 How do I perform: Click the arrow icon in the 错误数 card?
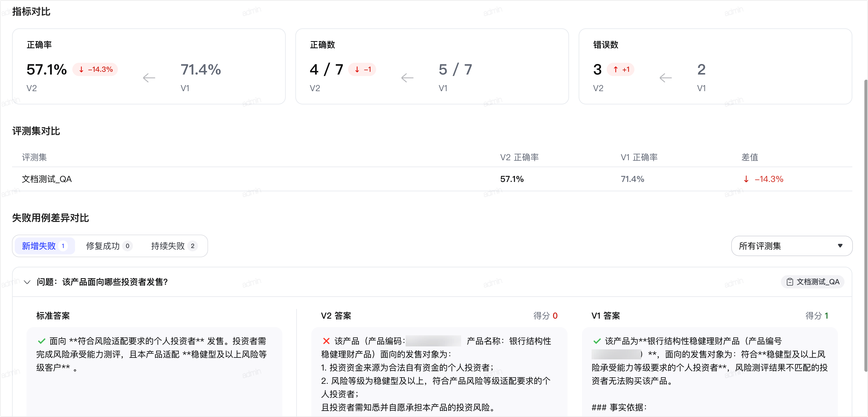(665, 78)
